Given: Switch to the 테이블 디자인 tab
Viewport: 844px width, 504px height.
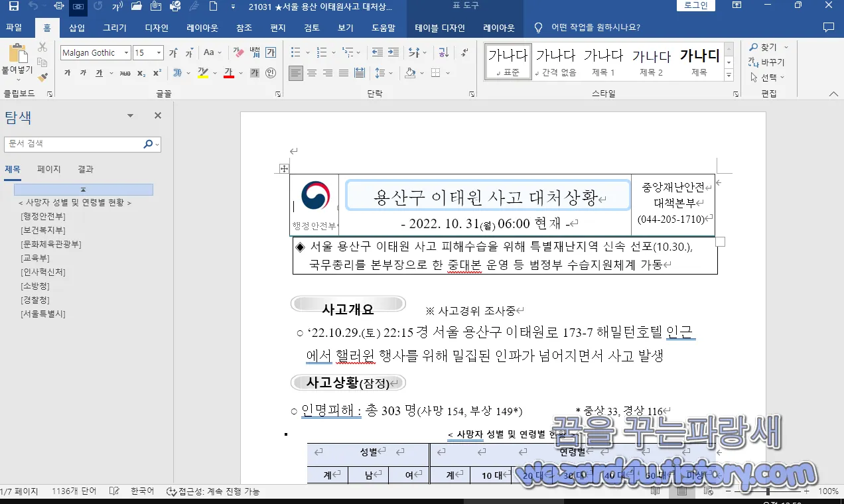Looking at the screenshot, I should pyautogui.click(x=440, y=28).
